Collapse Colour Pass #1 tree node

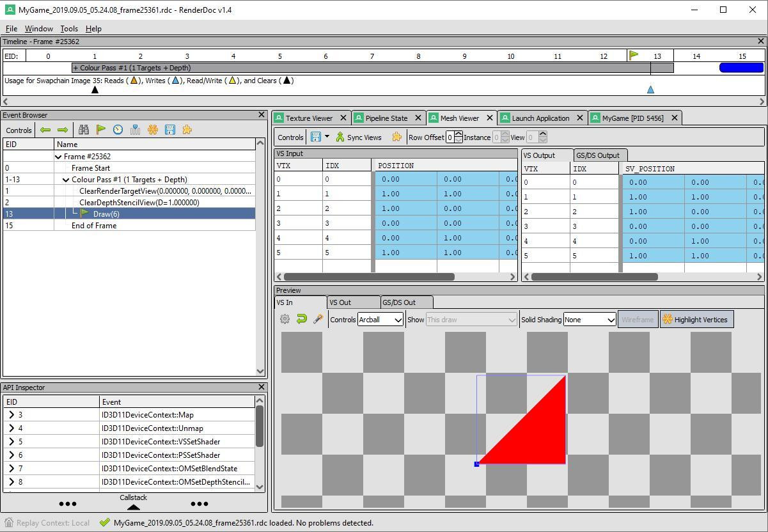pos(66,180)
